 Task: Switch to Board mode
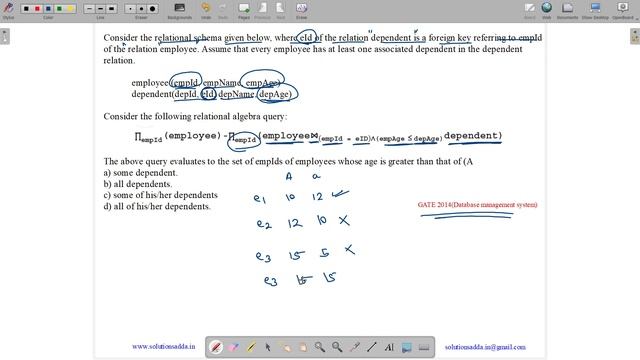530,11
